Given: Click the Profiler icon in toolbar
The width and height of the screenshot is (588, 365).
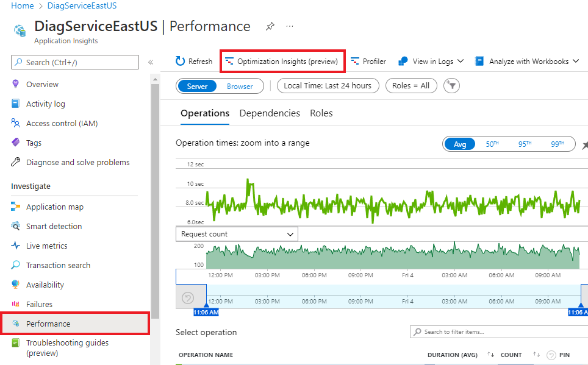Looking at the screenshot, I should 355,61.
